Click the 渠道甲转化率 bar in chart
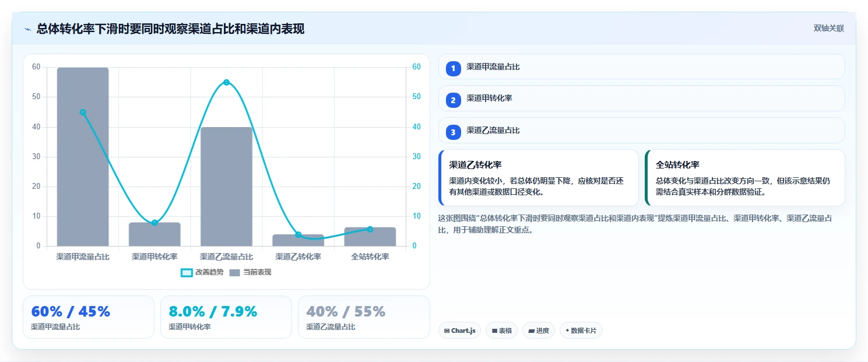This screenshot has height=362, width=868. (154, 234)
